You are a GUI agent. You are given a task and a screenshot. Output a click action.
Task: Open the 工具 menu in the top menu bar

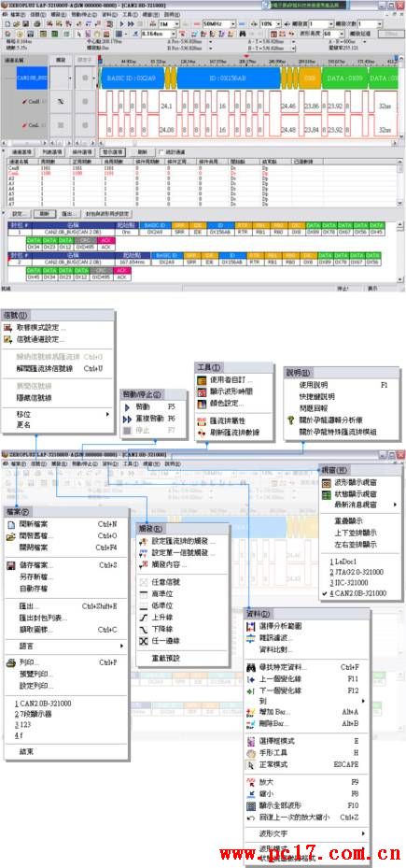point(129,14)
